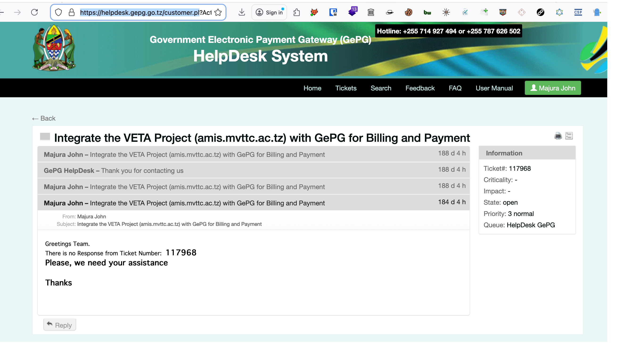Click the cookie extension icon

coord(409,12)
